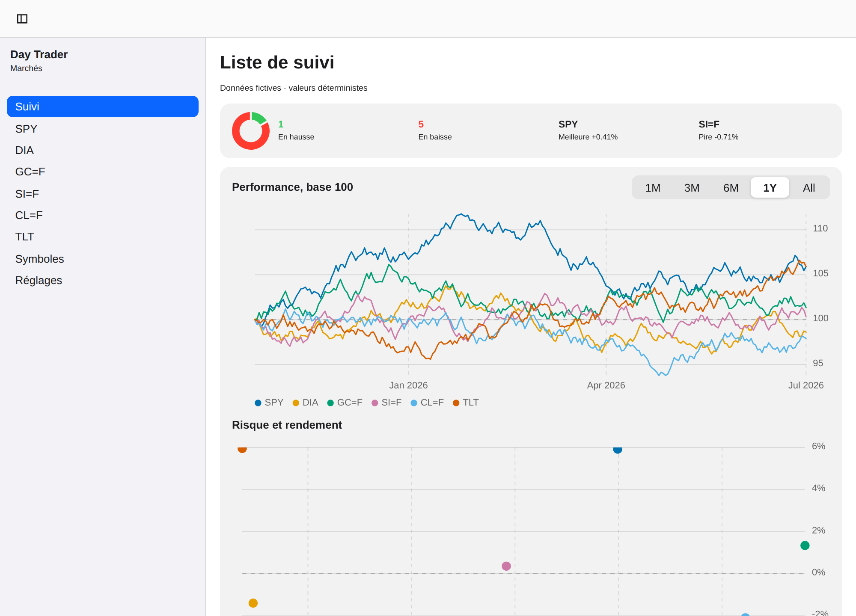Click the up/down donut chart

(251, 131)
